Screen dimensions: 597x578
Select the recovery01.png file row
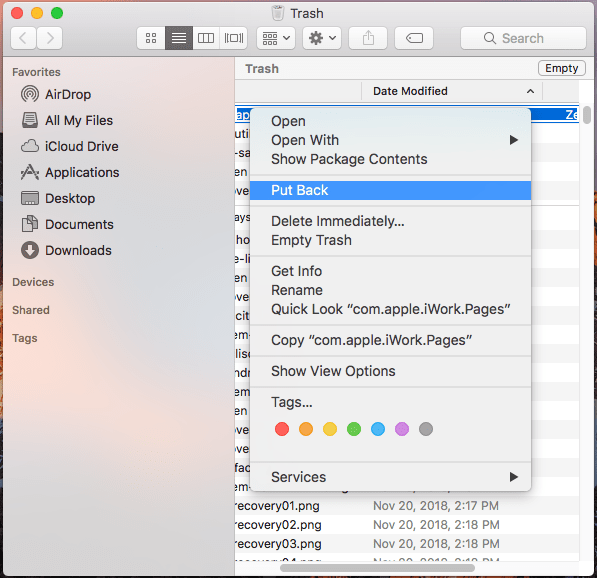click(407, 506)
